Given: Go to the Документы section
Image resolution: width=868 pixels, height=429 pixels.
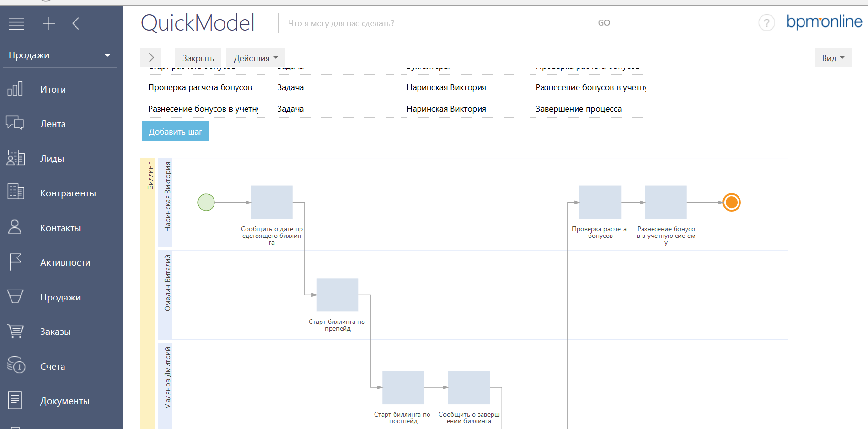Looking at the screenshot, I should tap(64, 401).
